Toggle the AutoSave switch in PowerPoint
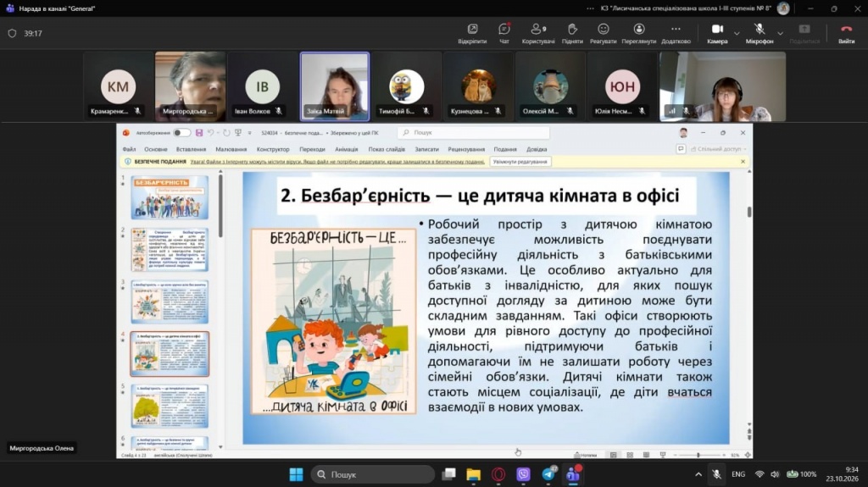The width and height of the screenshot is (868, 487). [181, 133]
